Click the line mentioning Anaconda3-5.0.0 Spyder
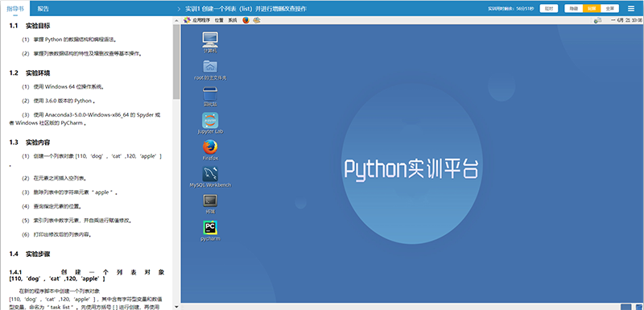Image resolution: width=644 pixels, height=310 pixels. (85, 118)
